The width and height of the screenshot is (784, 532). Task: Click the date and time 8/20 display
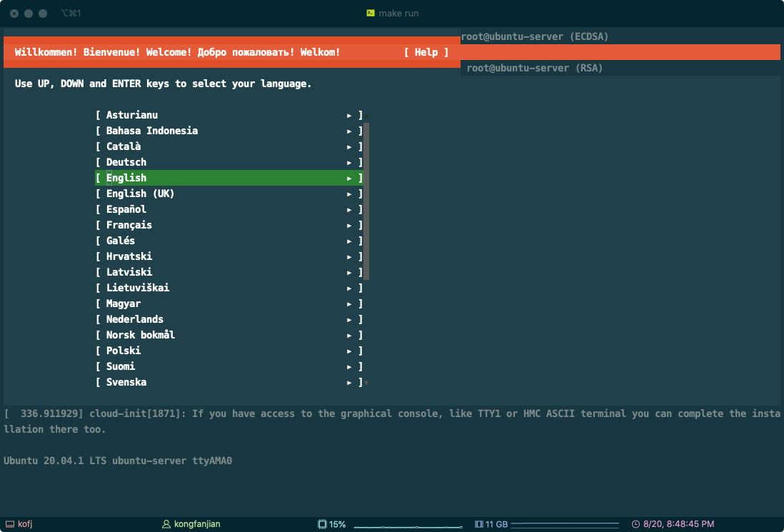point(678,524)
